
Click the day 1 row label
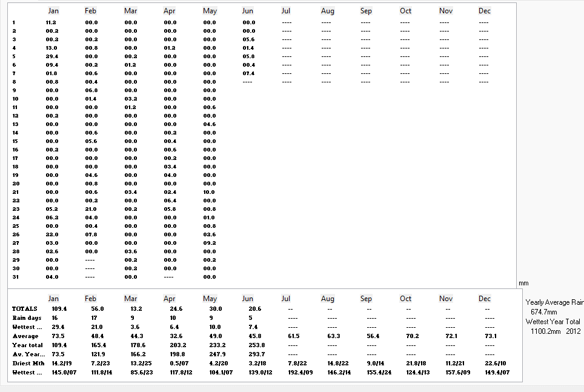point(14,22)
